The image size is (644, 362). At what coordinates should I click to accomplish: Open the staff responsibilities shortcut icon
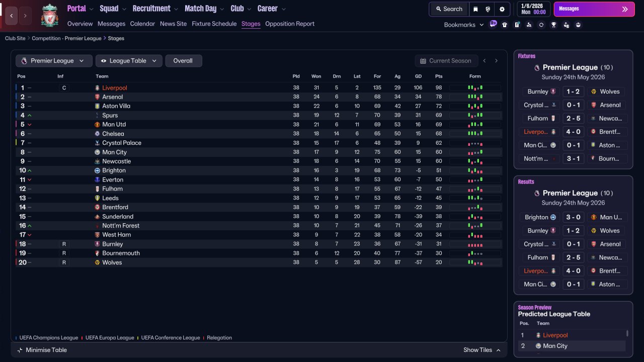point(566,25)
